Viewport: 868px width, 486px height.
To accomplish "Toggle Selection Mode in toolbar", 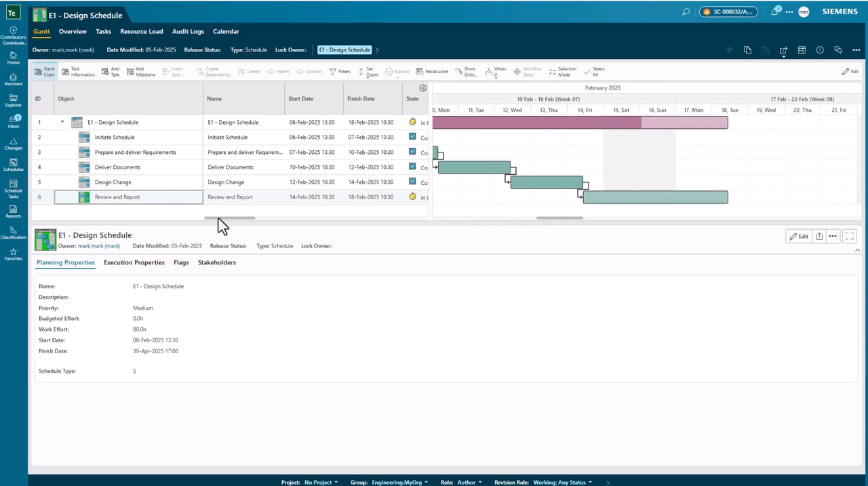I will point(562,71).
